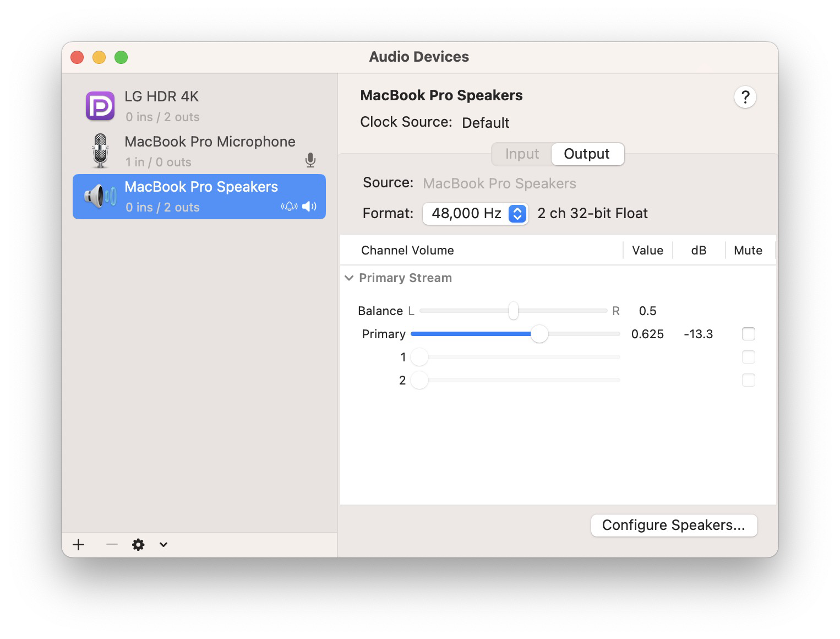This screenshot has width=840, height=639.
Task: Minimize the Audio Devices window
Action: coord(99,57)
